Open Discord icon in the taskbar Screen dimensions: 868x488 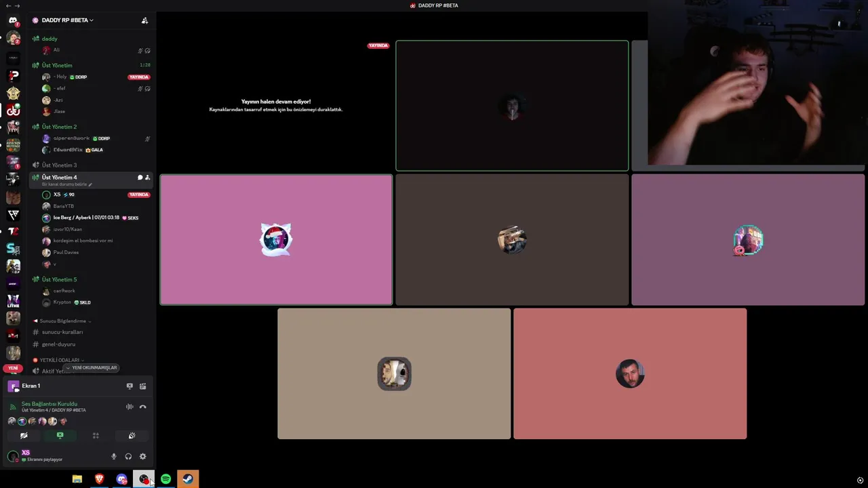click(121, 479)
